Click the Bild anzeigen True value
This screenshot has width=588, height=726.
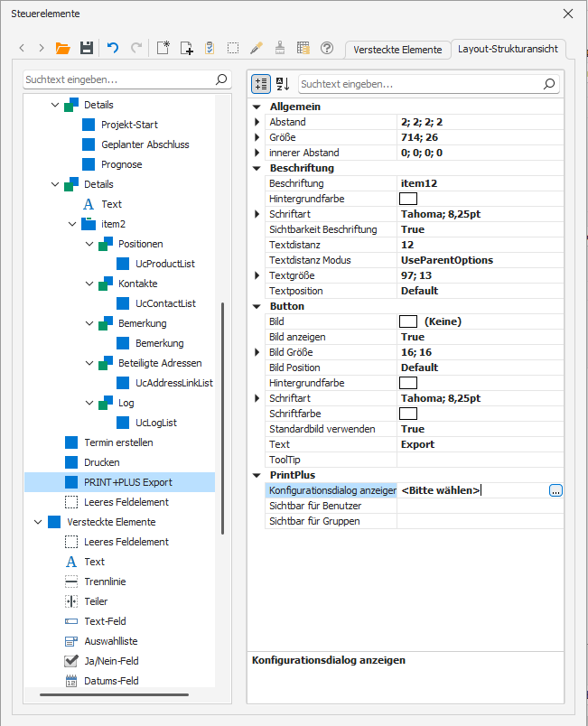413,337
